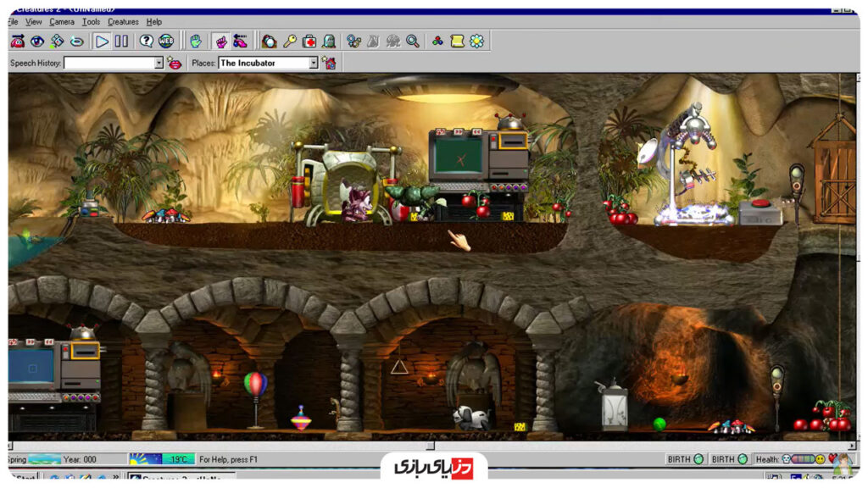Pause the game with Pause button
The image size is (868, 488).
click(x=121, y=41)
